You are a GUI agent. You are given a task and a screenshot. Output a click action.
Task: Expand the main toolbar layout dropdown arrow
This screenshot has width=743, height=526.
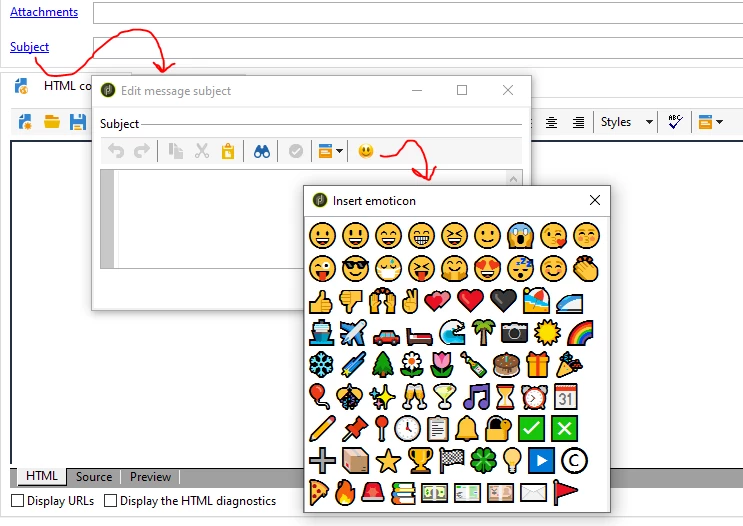[720, 122]
